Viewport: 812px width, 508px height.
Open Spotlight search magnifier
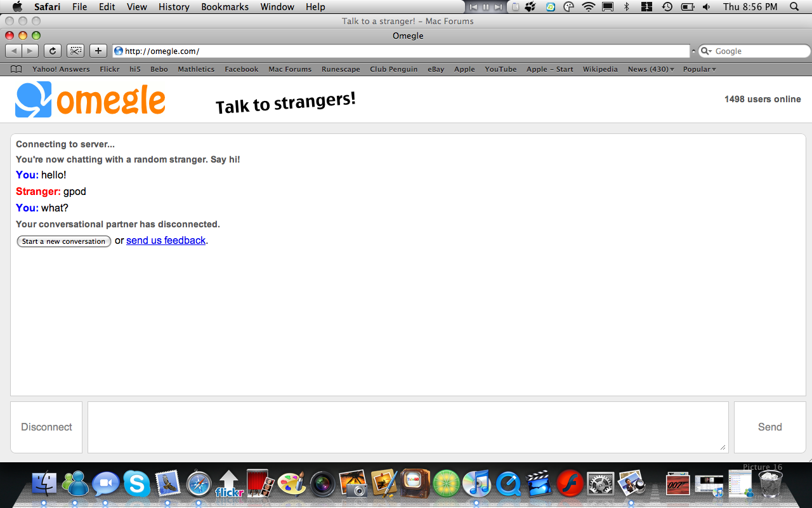pos(795,7)
